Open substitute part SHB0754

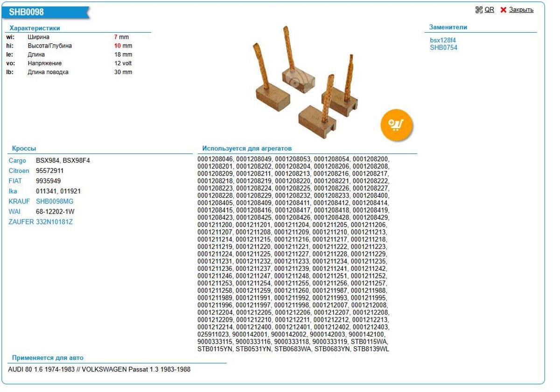click(443, 48)
